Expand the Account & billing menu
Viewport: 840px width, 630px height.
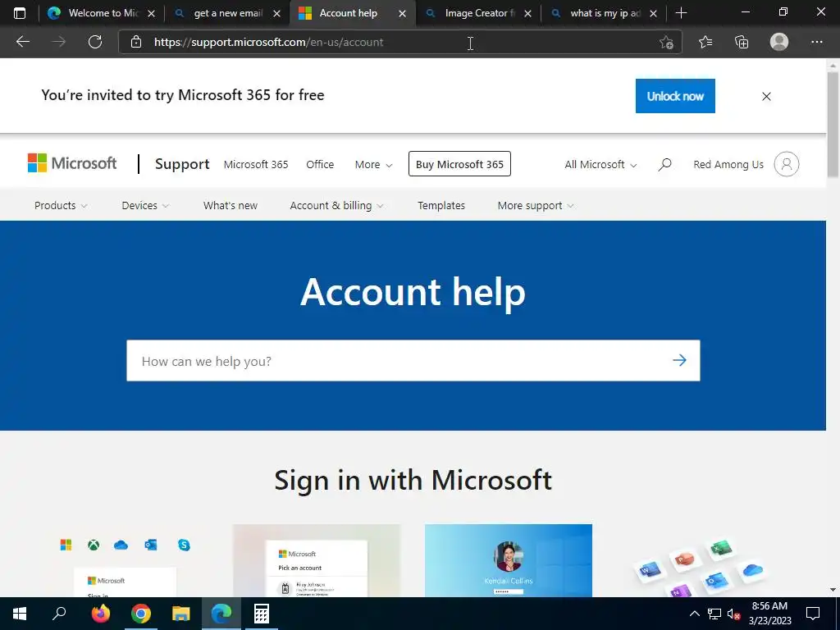tap(336, 206)
